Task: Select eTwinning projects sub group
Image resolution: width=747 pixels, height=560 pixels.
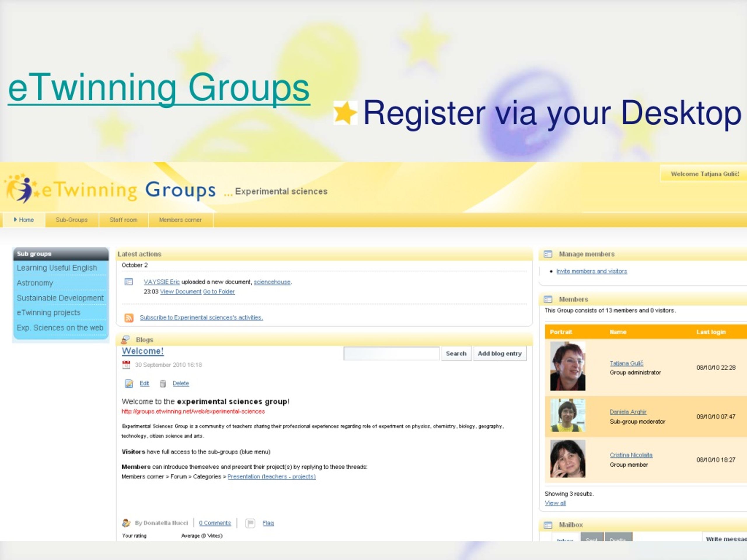Action: pyautogui.click(x=48, y=313)
